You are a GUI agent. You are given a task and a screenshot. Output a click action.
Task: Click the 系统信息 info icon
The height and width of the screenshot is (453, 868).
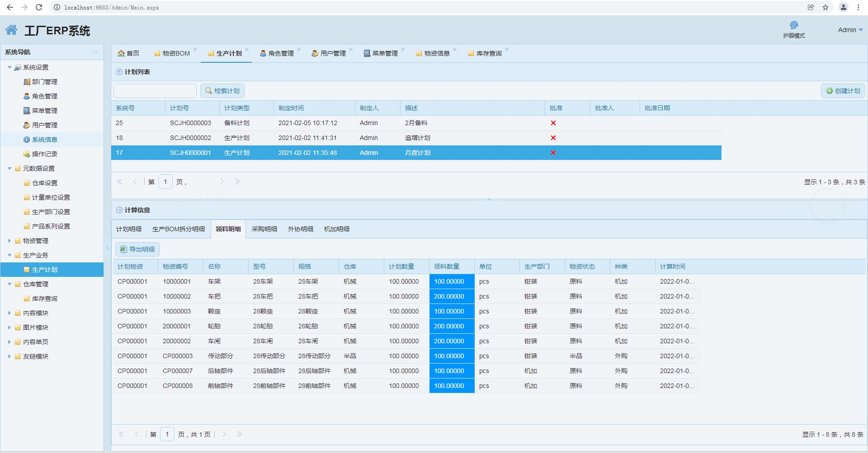point(27,140)
